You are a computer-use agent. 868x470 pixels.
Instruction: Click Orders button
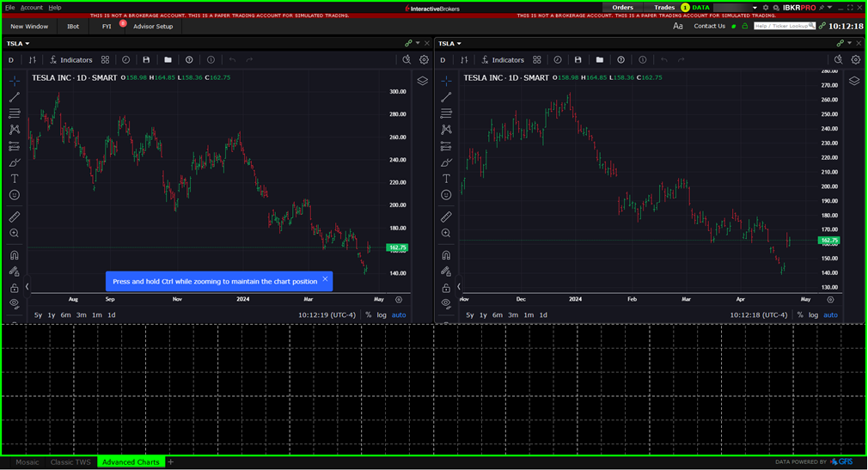pos(622,8)
